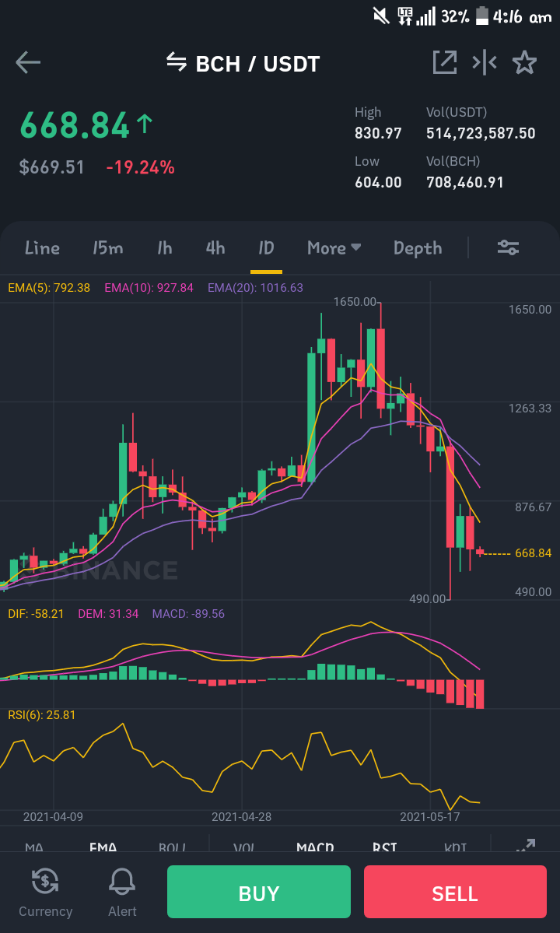This screenshot has width=560, height=933.
Task: Add BCH/USDT to favorites star
Action: [524, 62]
